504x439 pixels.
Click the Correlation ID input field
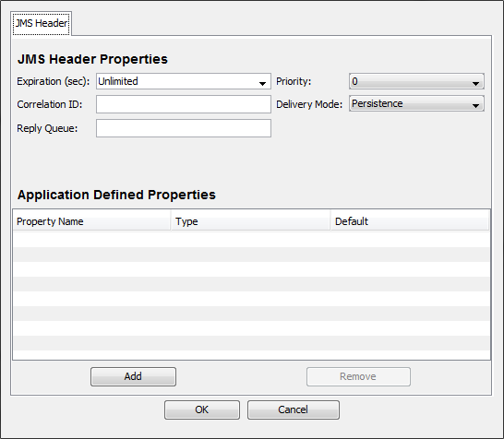(184, 104)
